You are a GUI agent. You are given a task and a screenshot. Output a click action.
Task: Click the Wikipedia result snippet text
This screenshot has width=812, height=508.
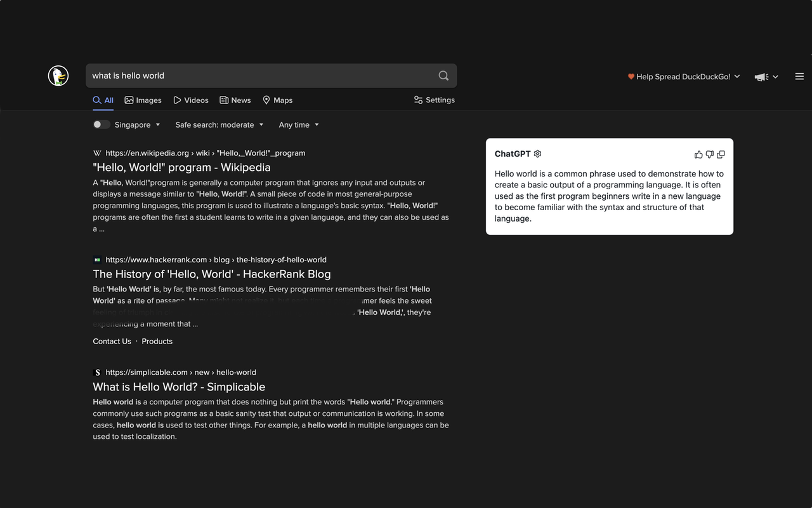(x=271, y=206)
